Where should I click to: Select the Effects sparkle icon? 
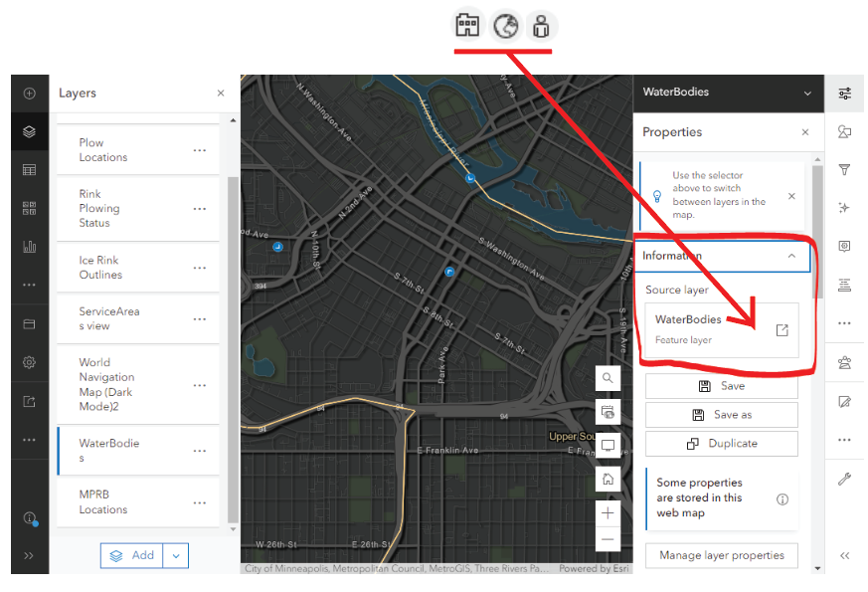pyautogui.click(x=844, y=207)
